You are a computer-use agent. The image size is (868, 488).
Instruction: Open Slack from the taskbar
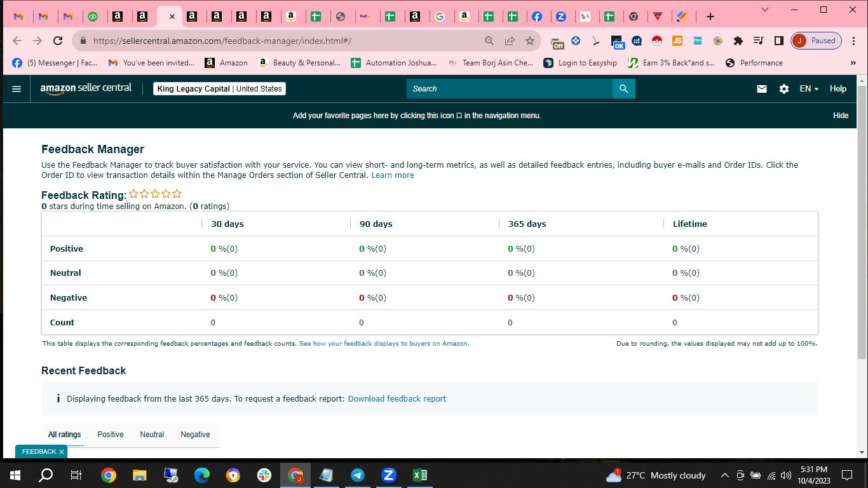tap(264, 475)
